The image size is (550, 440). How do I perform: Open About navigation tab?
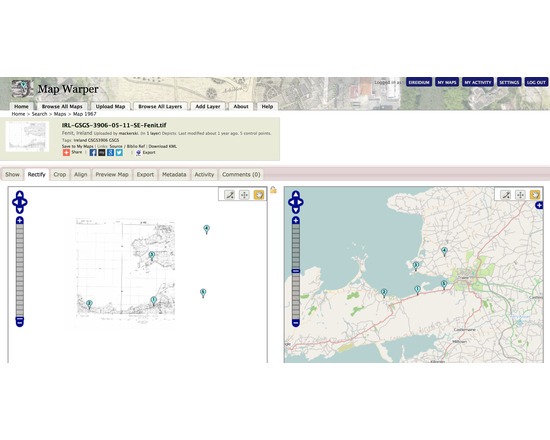pos(241,106)
